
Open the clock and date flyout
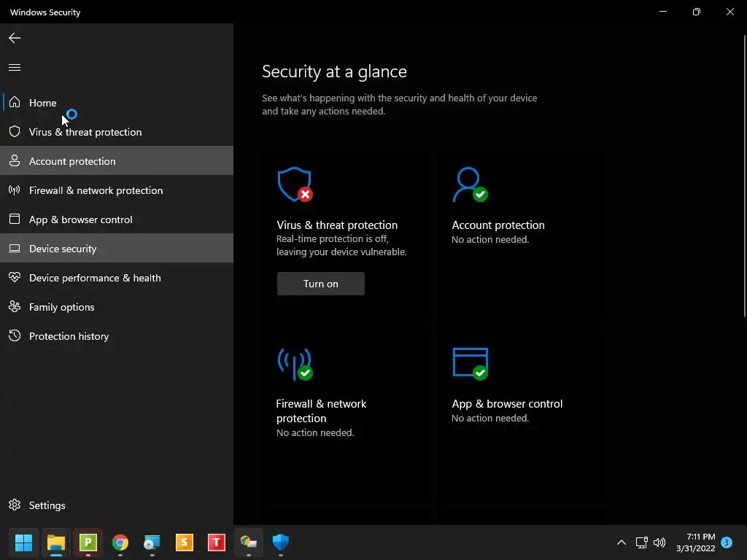695,542
